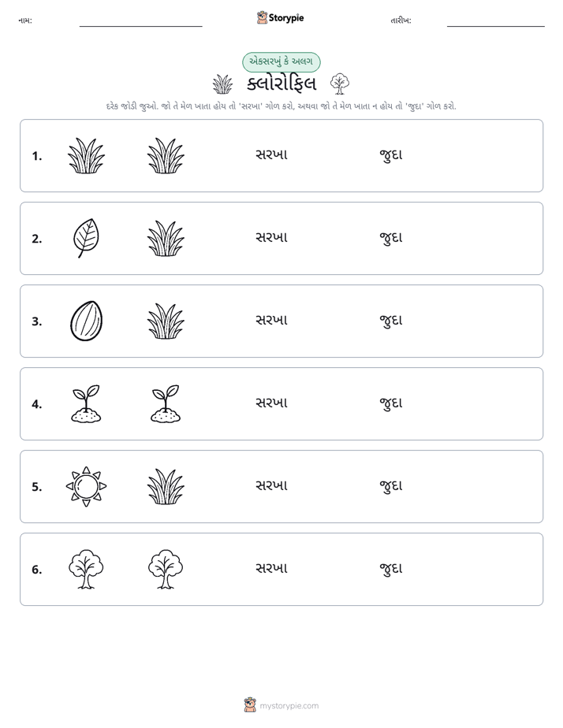Select 'સરખા' answer in row 6
The height and width of the screenshot is (728, 563).
tap(272, 568)
